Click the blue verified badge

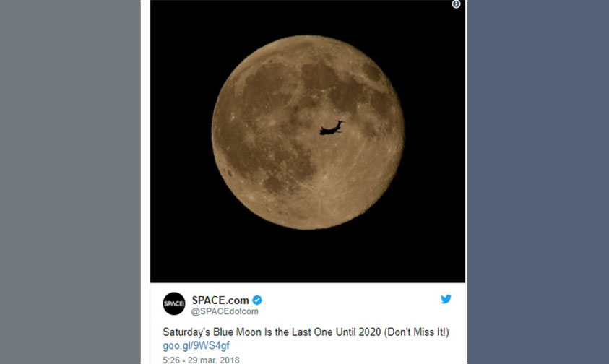[257, 300]
